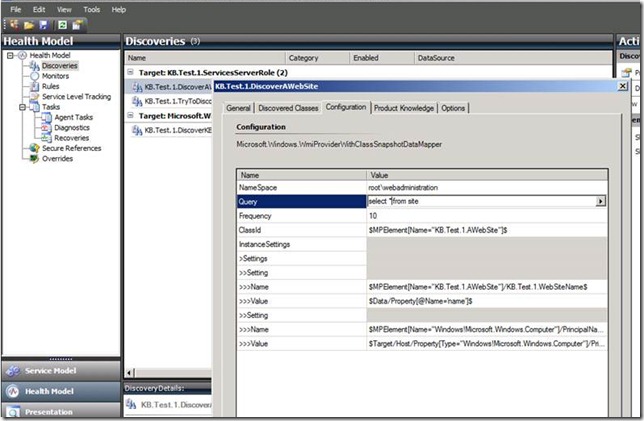Click the Discoveries icon in the tree

(35, 66)
